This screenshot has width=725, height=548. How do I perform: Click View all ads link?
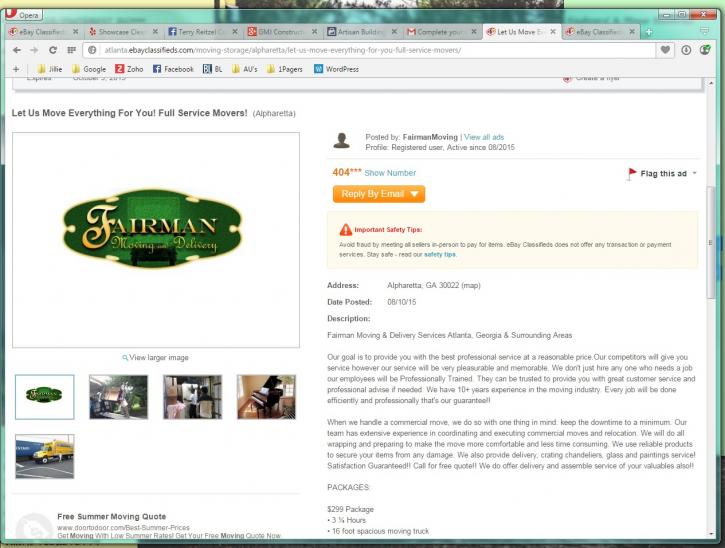484,137
